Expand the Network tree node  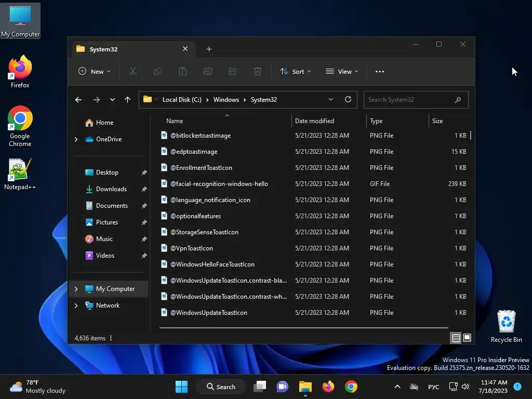76,305
